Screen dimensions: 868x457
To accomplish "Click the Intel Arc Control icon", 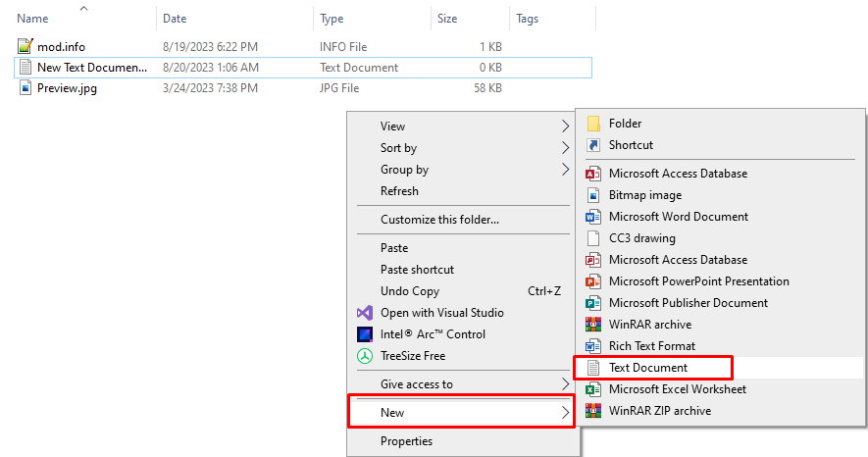I will pyautogui.click(x=365, y=334).
